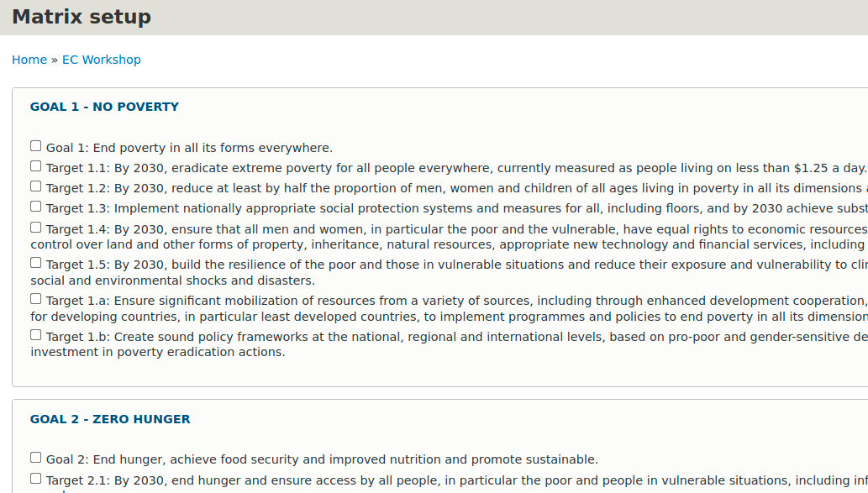Click the Matrix setup page title
The image size is (868, 493).
pos(82,17)
